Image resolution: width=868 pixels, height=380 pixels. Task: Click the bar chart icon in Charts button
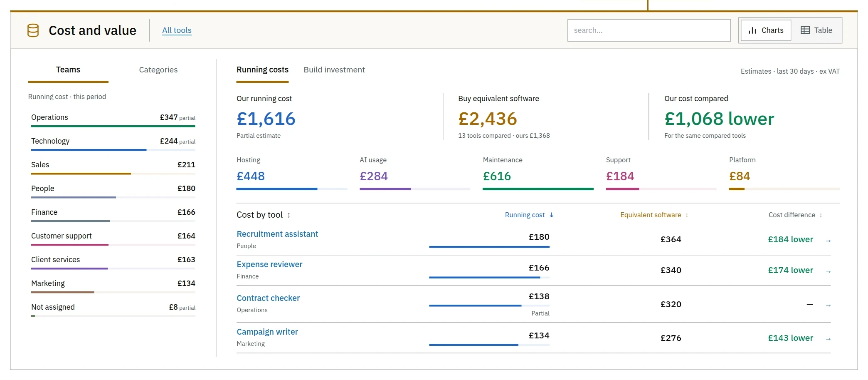click(752, 30)
